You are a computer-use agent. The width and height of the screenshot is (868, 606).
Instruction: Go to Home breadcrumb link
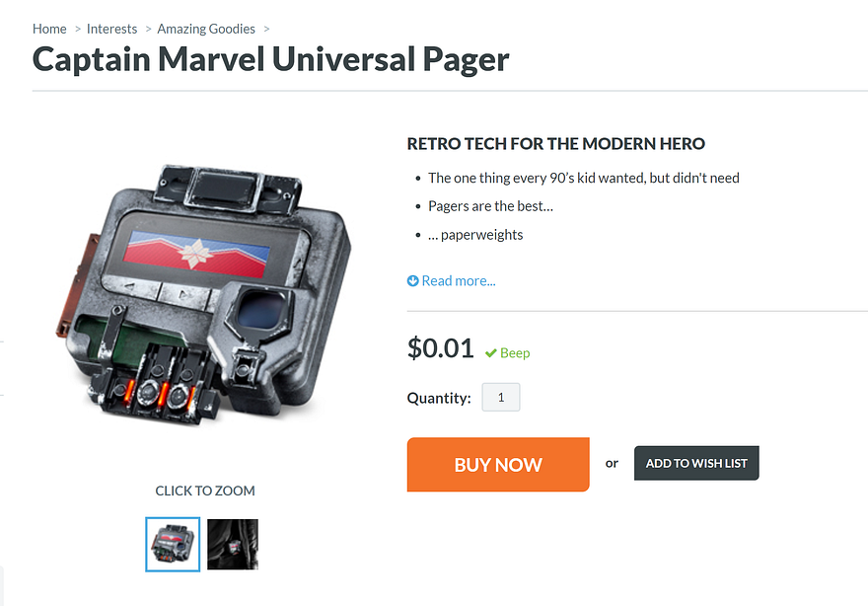(x=49, y=29)
